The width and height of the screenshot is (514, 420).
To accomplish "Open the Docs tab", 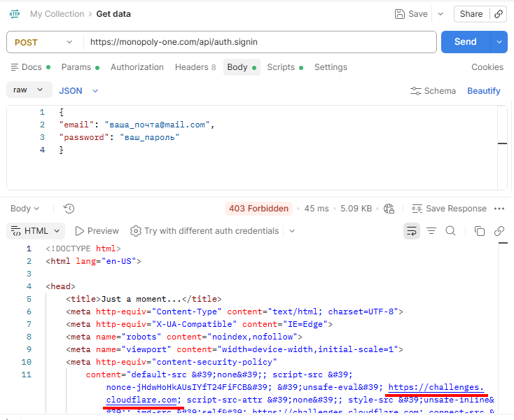I will [x=31, y=67].
